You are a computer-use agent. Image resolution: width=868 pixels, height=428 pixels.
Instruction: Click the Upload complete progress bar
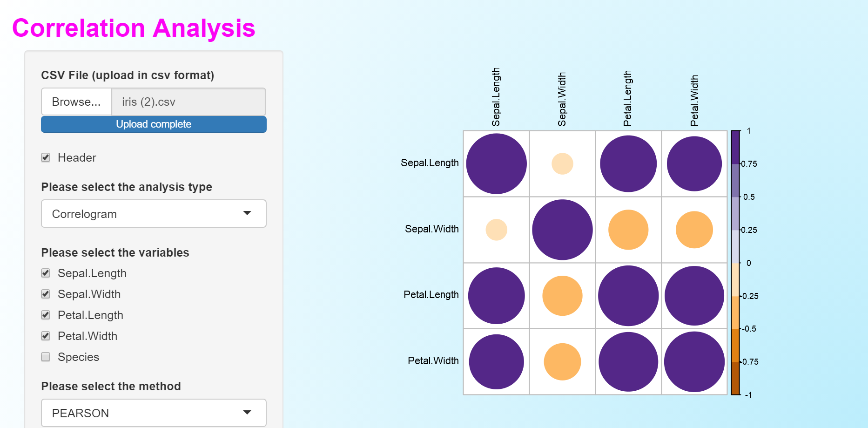tap(154, 124)
